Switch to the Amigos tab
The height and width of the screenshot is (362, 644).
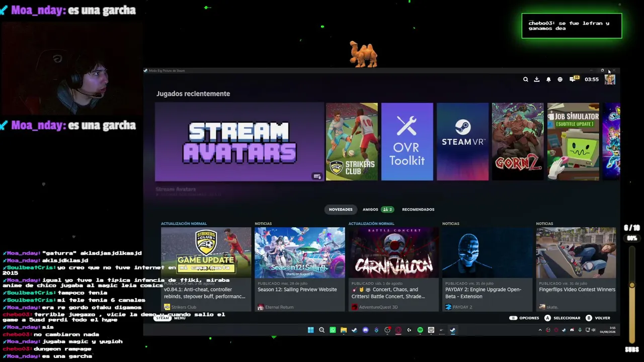(x=378, y=210)
